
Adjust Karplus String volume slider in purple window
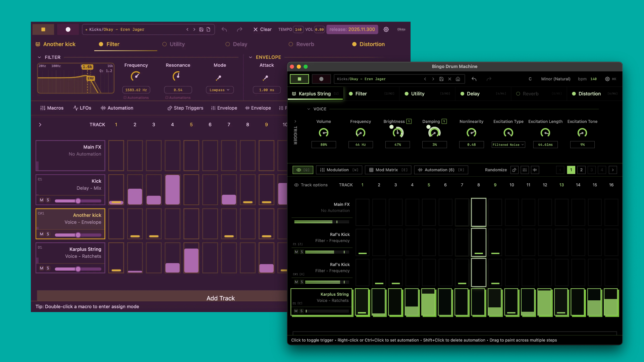pos(78,269)
